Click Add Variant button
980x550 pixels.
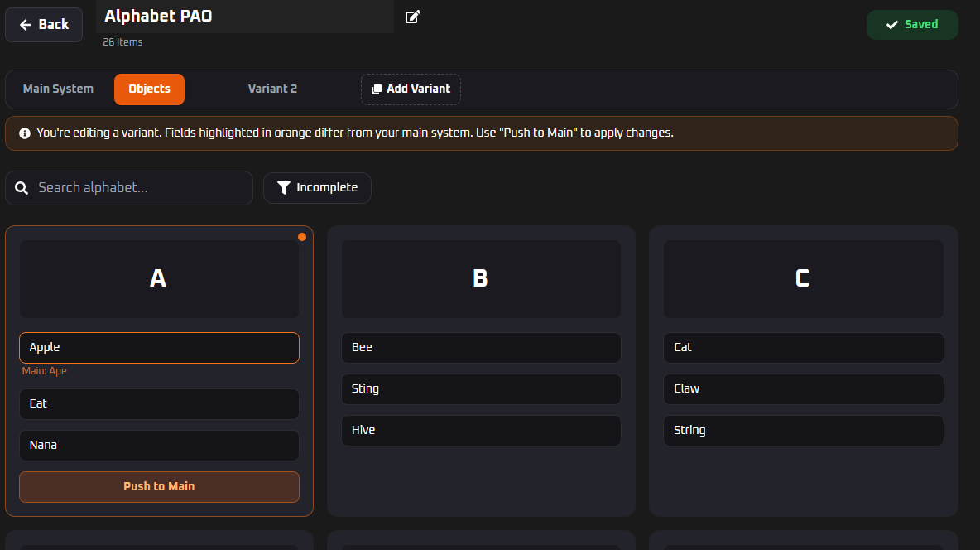click(411, 89)
